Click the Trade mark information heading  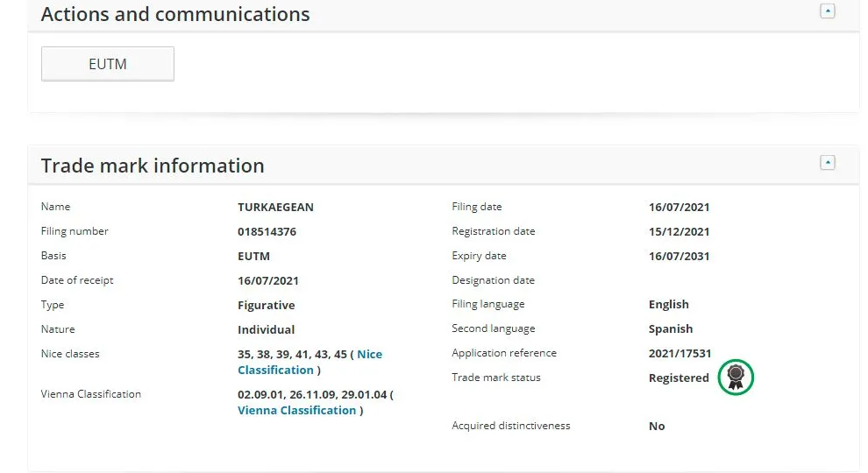(x=153, y=166)
